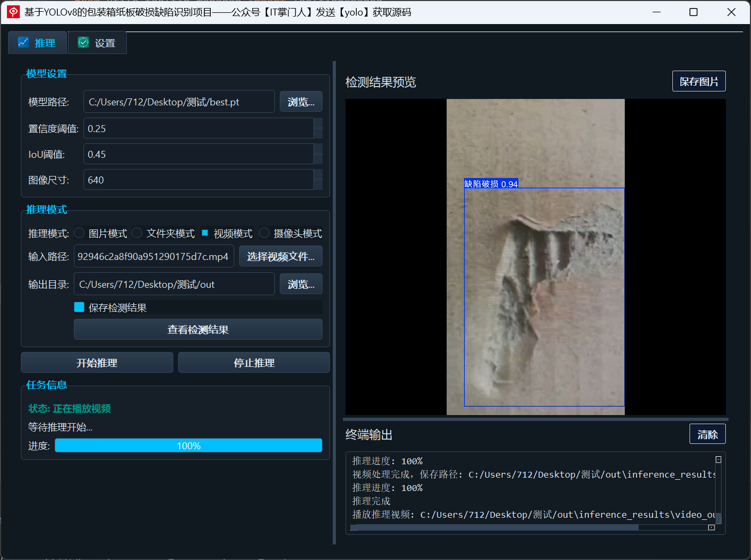
Task: Uncheck the 保存检测结果 checkbox
Action: click(79, 307)
